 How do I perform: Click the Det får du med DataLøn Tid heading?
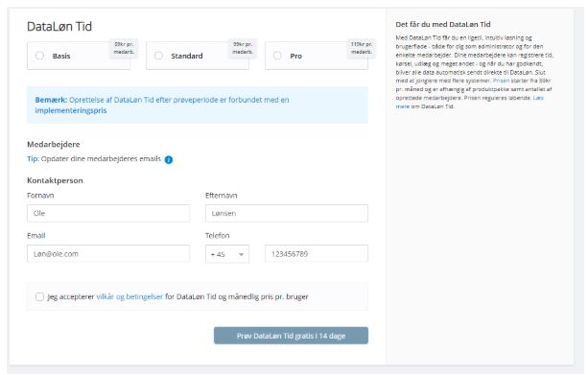[443, 24]
